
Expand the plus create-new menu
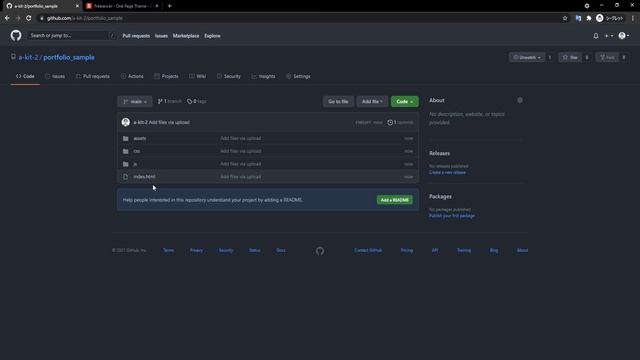pyautogui.click(x=609, y=36)
